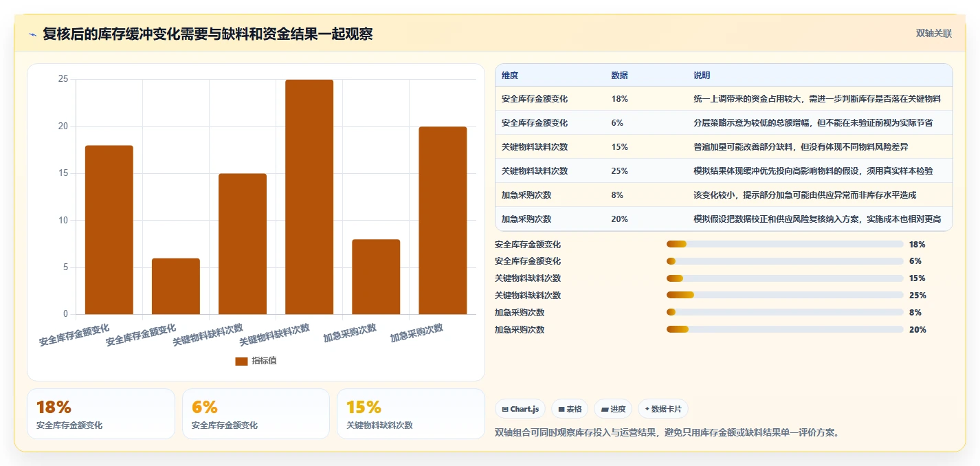Click the chart bar with value 8
Viewport: 980px width, 466px height.
376,277
